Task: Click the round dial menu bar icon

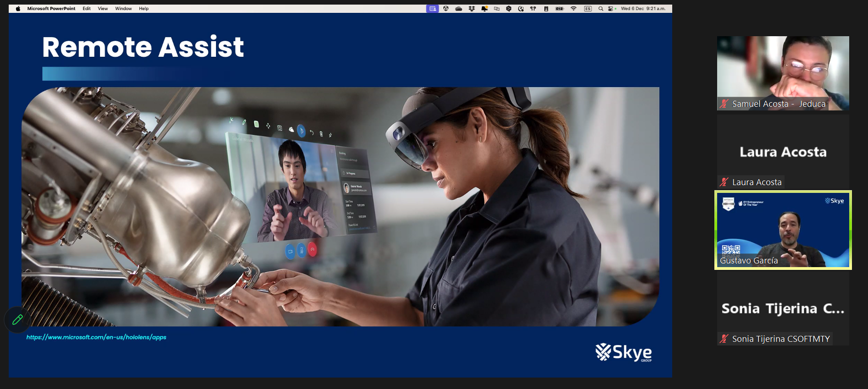Action: [521, 9]
